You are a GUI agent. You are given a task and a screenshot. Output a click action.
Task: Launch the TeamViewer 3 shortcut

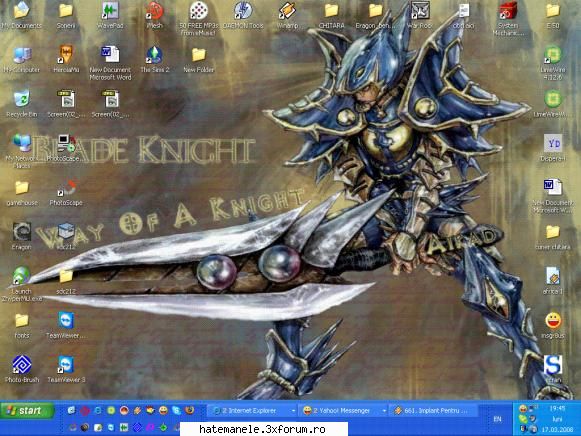[66, 369]
